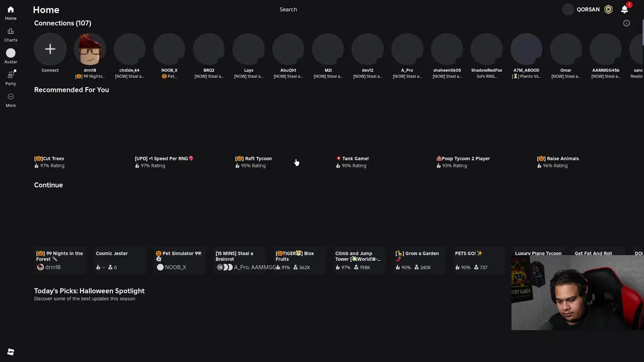Open QORSAN profile avatar

click(568, 10)
